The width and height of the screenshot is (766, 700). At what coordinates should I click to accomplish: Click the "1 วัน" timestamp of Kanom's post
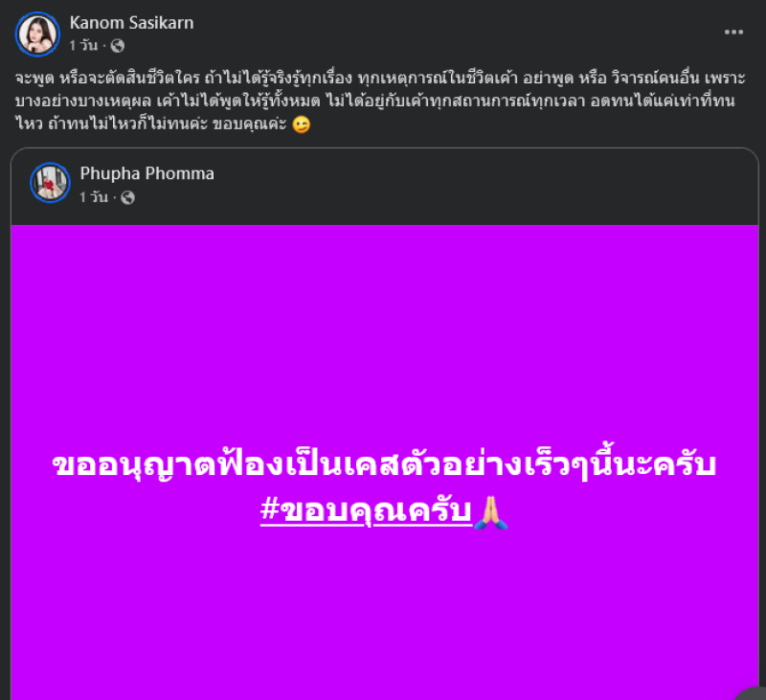tap(83, 45)
